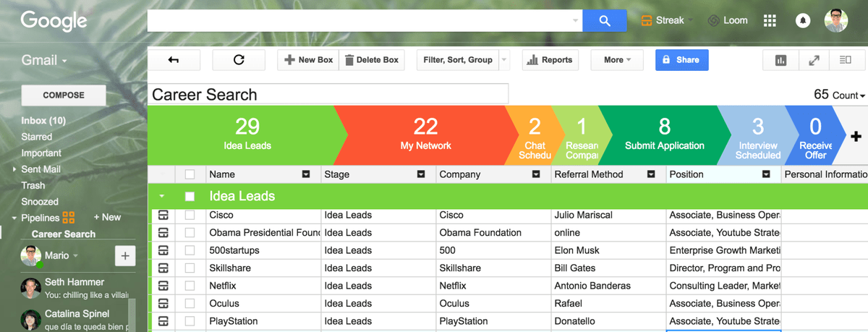Open the More dropdown
This screenshot has height=332, width=868.
pyautogui.click(x=617, y=60)
